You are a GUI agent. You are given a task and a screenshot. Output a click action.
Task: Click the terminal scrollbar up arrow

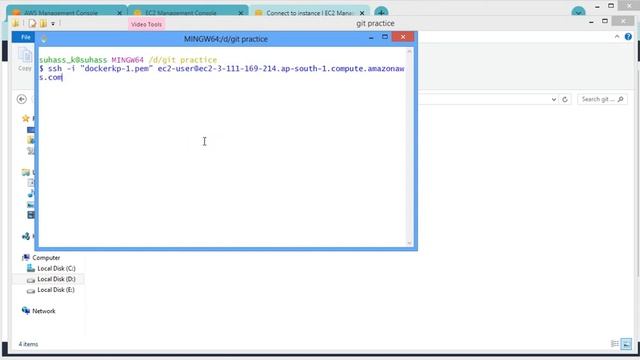pos(409,52)
